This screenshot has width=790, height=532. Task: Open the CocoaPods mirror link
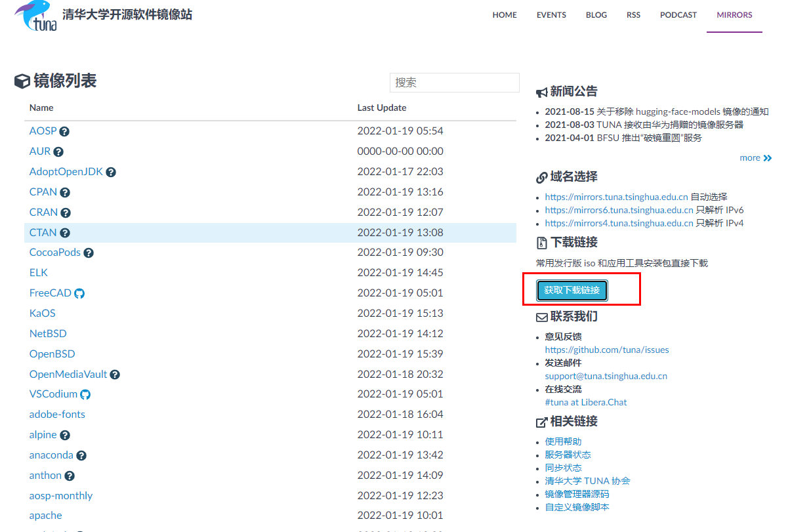(x=55, y=253)
